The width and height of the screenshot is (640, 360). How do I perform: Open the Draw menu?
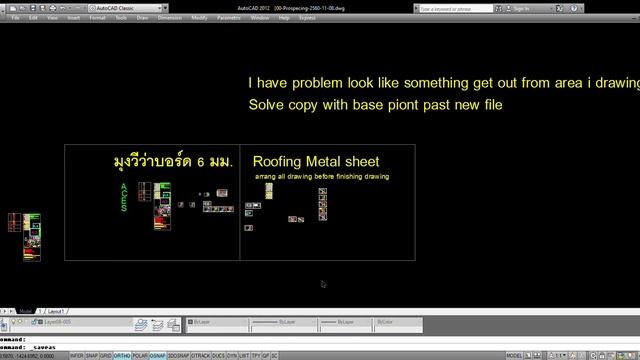click(142, 18)
